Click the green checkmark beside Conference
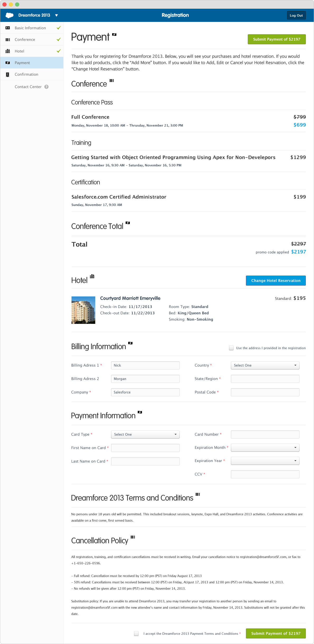The width and height of the screenshot is (314, 644). click(x=59, y=39)
